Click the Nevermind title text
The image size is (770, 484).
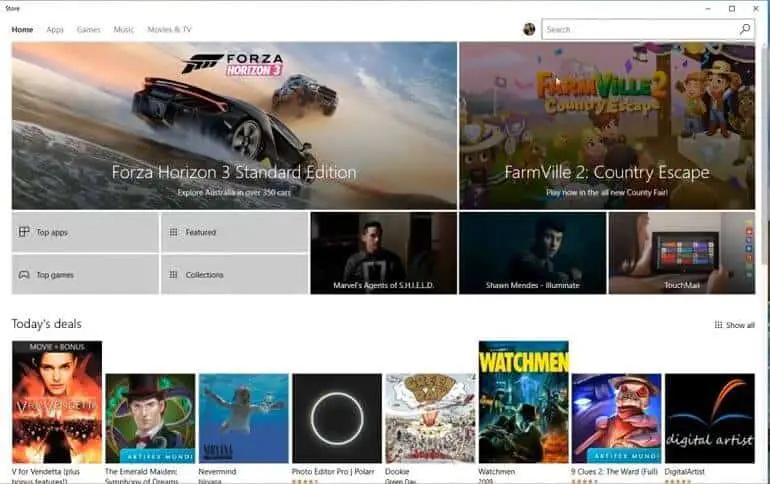coord(217,471)
